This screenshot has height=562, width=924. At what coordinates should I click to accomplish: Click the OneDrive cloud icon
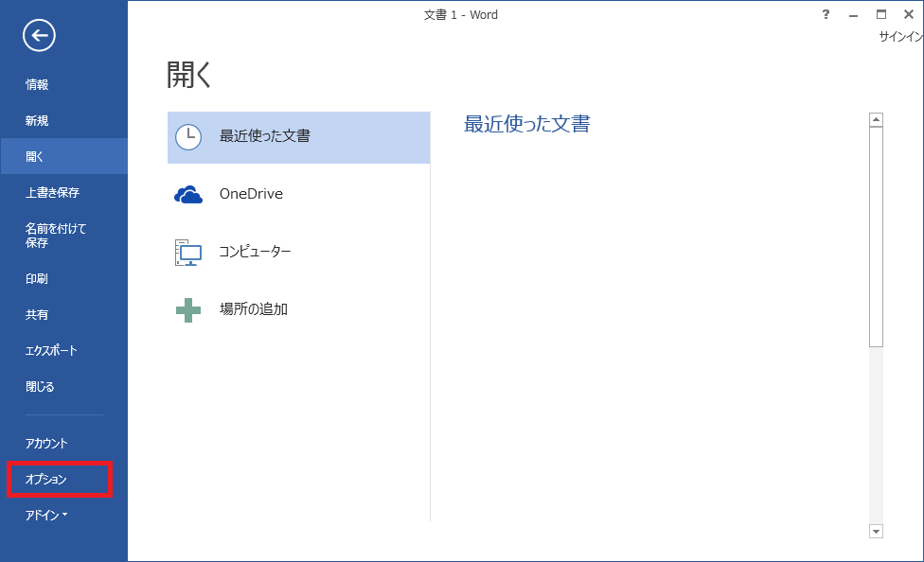coord(188,195)
